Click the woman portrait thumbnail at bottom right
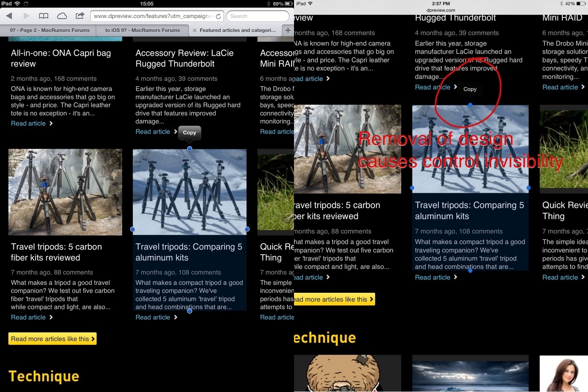 (x=564, y=374)
